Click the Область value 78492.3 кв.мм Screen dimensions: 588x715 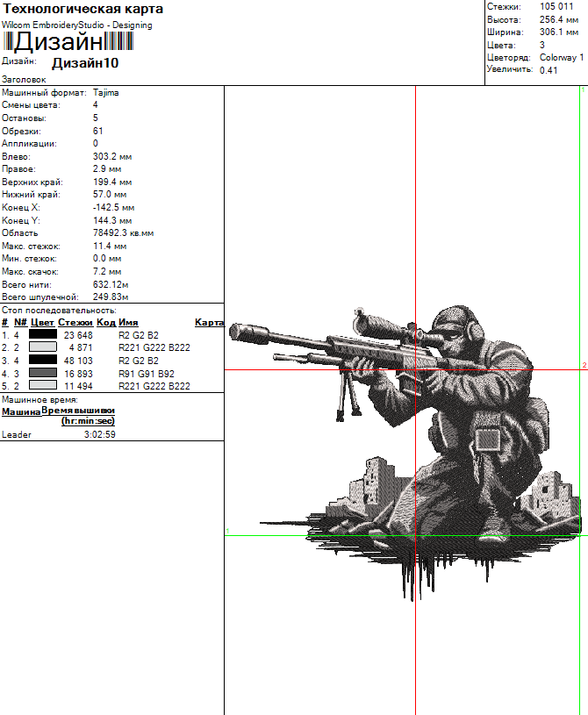coord(123,233)
